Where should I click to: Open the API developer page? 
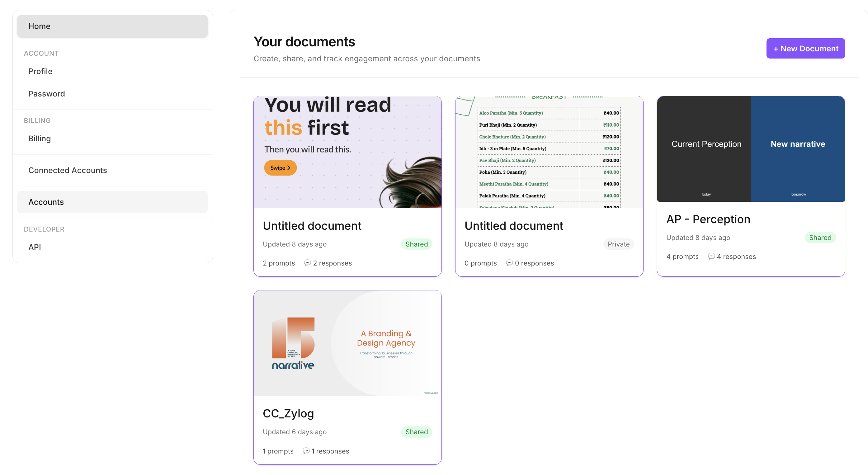coord(34,247)
